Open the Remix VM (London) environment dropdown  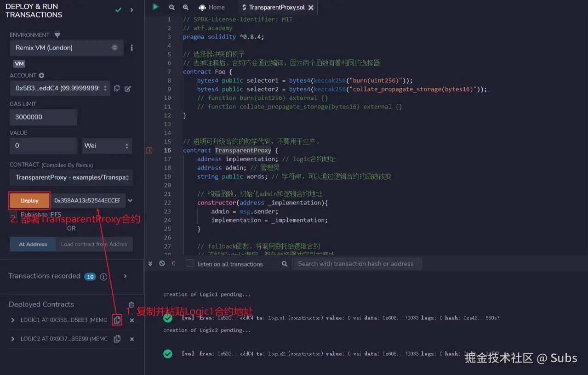click(x=67, y=48)
